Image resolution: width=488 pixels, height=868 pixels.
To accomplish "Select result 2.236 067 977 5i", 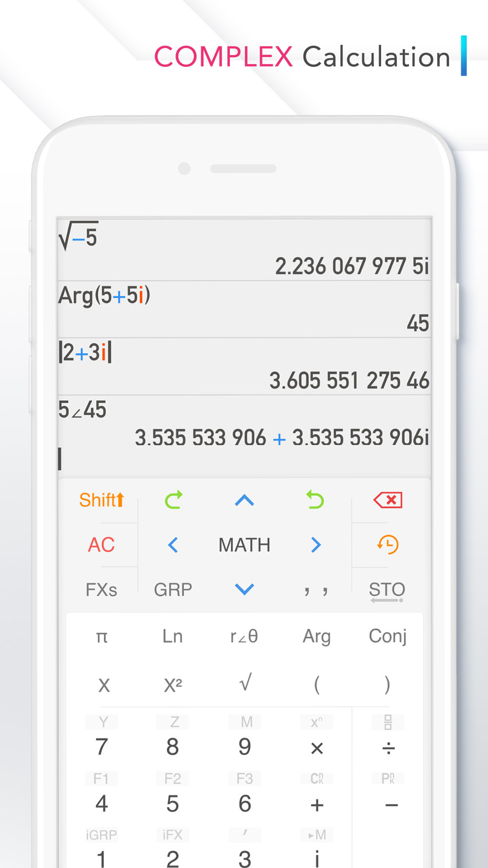I will (352, 267).
